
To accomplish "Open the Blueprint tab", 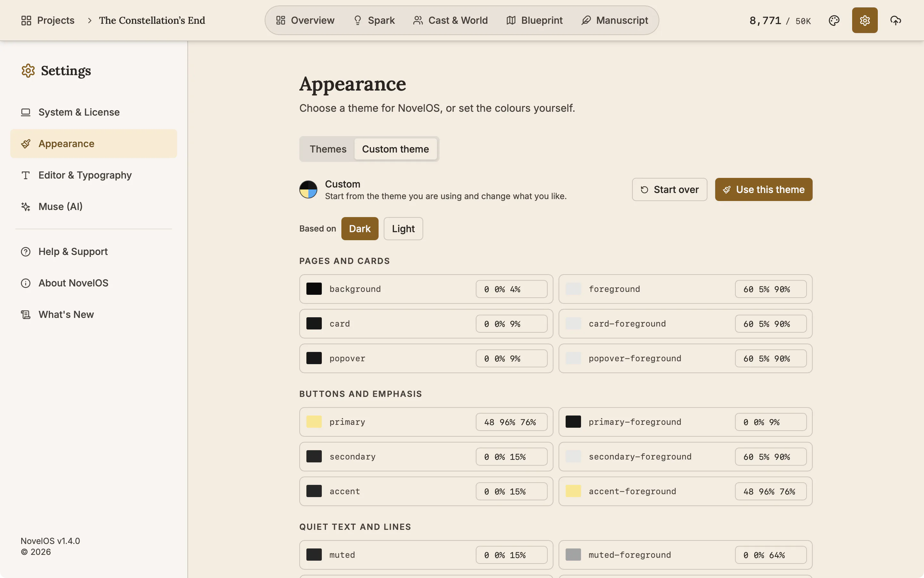I will (x=534, y=20).
